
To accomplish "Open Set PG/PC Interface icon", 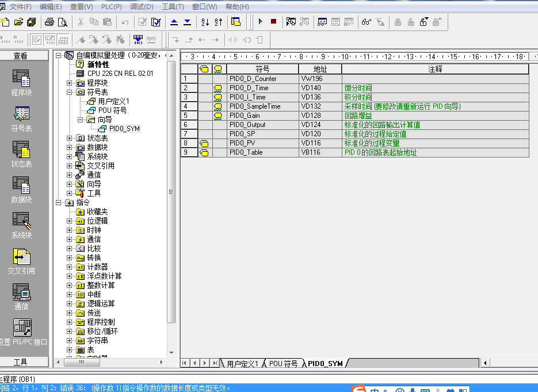I will click(22, 331).
